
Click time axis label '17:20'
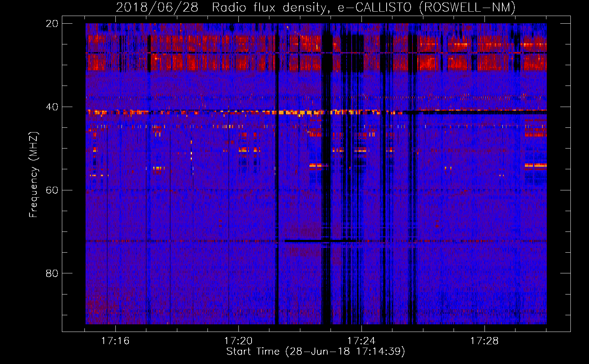(x=238, y=341)
